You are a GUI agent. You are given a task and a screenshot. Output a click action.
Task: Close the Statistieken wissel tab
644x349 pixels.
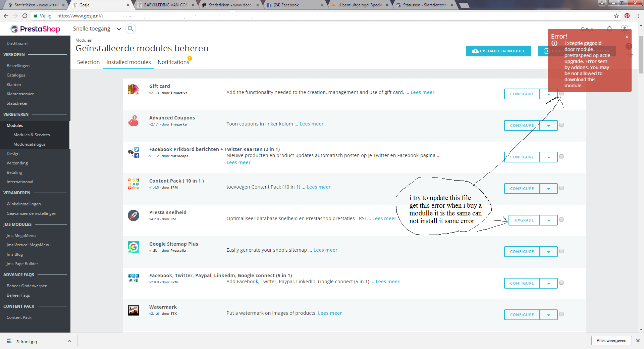(x=63, y=5)
